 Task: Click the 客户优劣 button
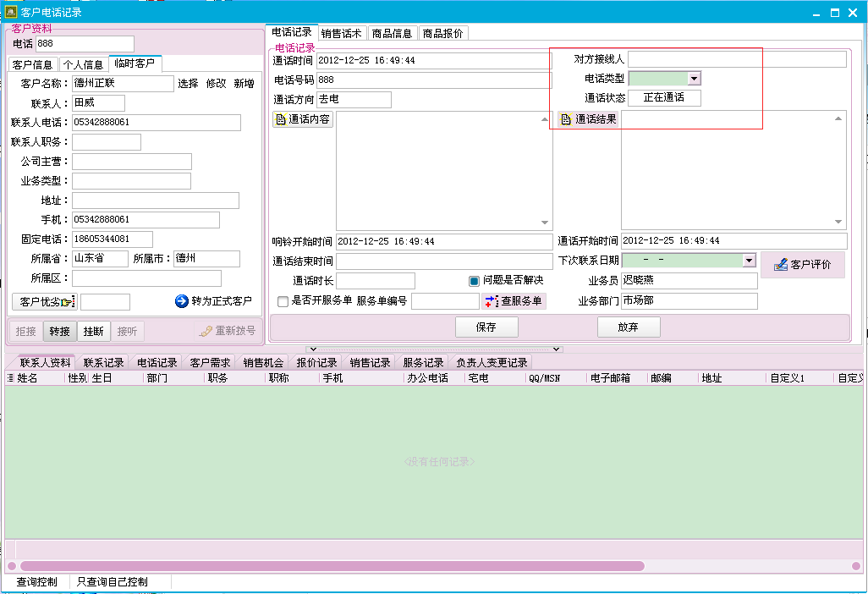44,302
